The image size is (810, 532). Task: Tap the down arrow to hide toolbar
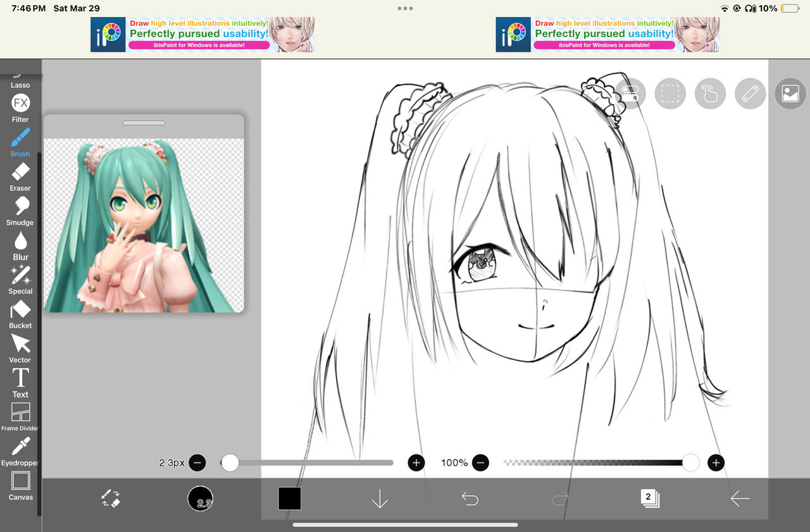[x=380, y=498]
